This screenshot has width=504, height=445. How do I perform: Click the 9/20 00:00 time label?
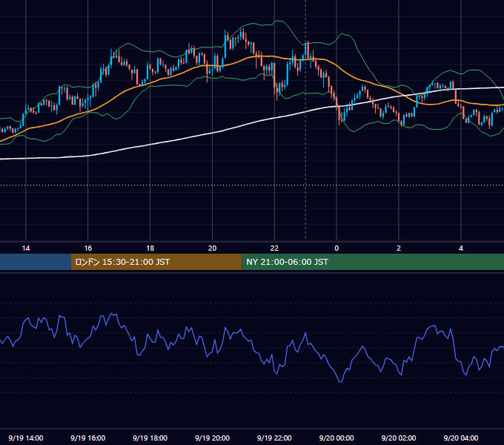(336, 438)
